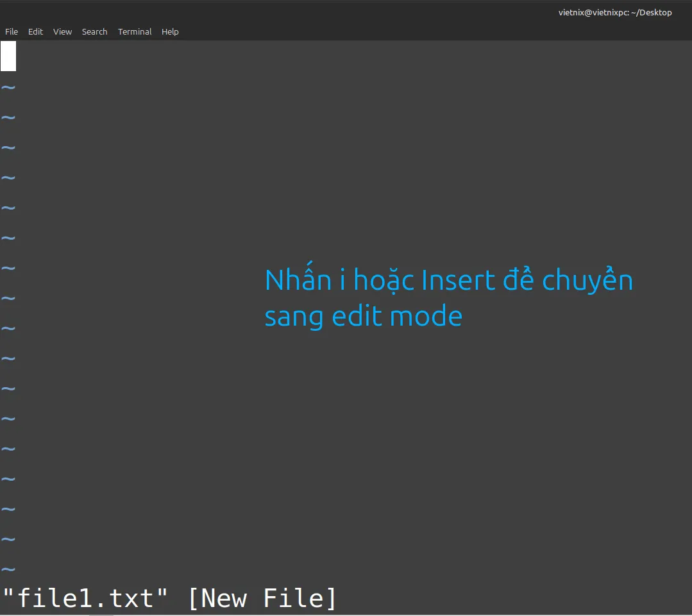Click the white block cursor on first line

(8, 56)
